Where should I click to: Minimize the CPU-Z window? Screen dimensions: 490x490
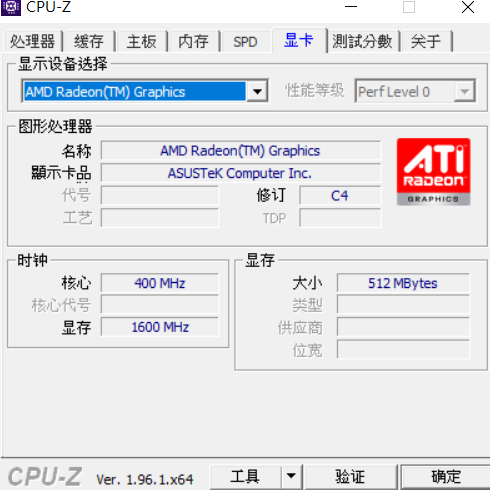coord(351,7)
